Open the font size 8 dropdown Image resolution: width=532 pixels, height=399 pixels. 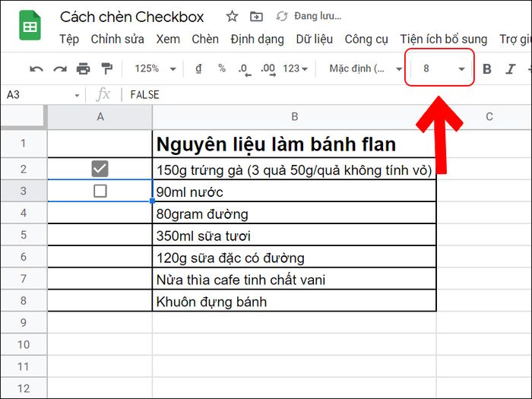pos(443,69)
